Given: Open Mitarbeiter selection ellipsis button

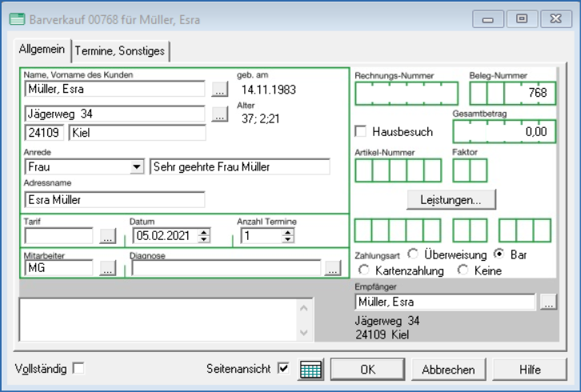Looking at the screenshot, I should point(108,269).
